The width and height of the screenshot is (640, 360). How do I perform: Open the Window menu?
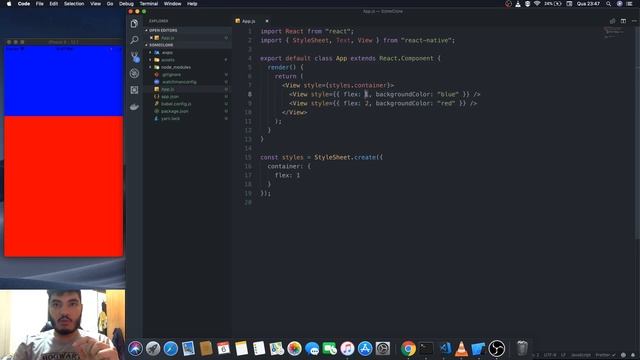pyautogui.click(x=172, y=4)
